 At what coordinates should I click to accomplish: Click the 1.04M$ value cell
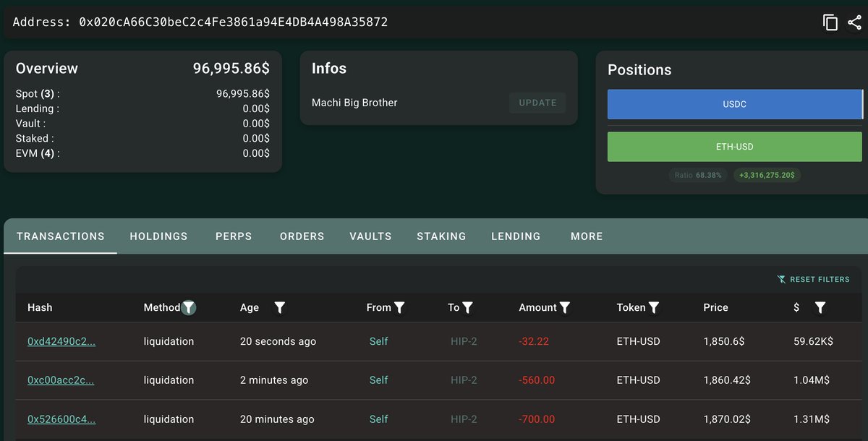(812, 380)
